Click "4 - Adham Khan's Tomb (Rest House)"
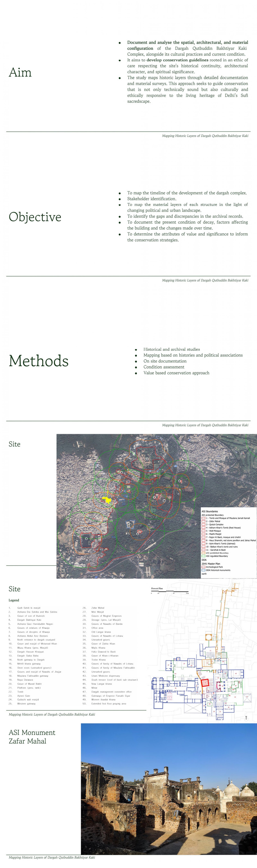257x868 pixels. [x=223, y=528]
